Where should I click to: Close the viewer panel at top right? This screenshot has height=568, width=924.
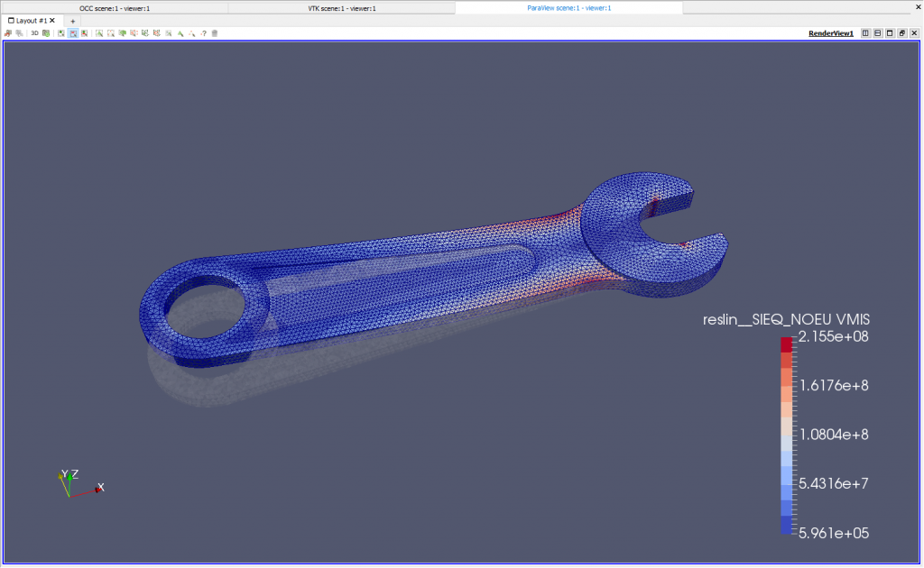pos(918,7)
